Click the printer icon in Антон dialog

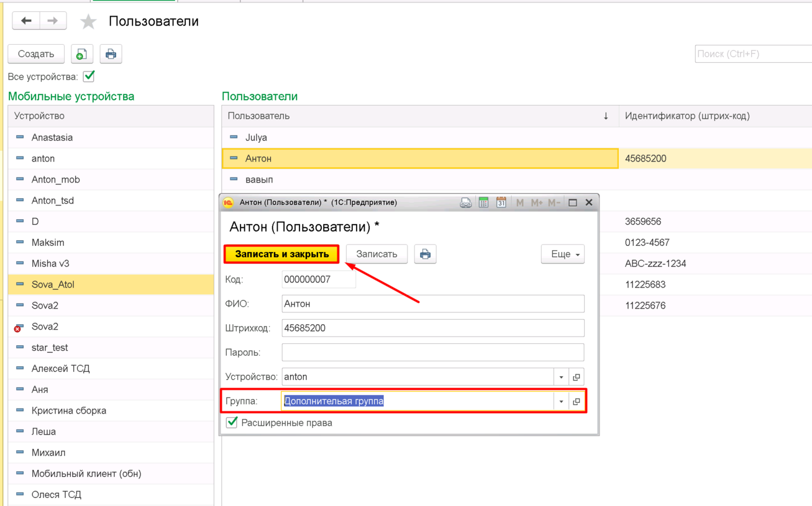425,254
